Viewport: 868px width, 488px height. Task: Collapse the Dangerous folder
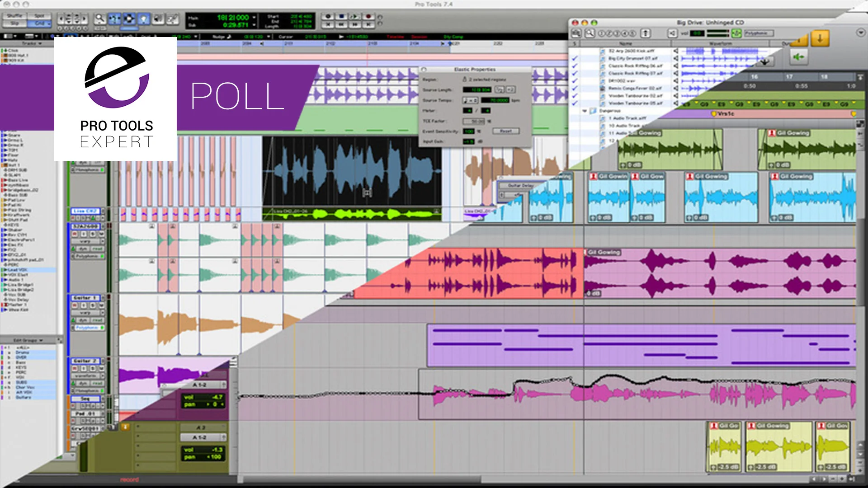(x=585, y=111)
